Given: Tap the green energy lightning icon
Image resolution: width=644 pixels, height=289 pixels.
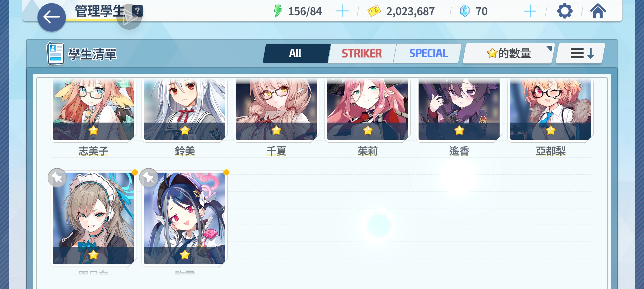Looking at the screenshot, I should coord(278,11).
